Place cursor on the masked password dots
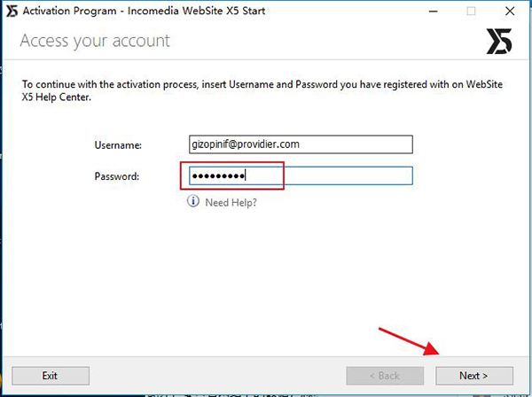 pos(217,175)
